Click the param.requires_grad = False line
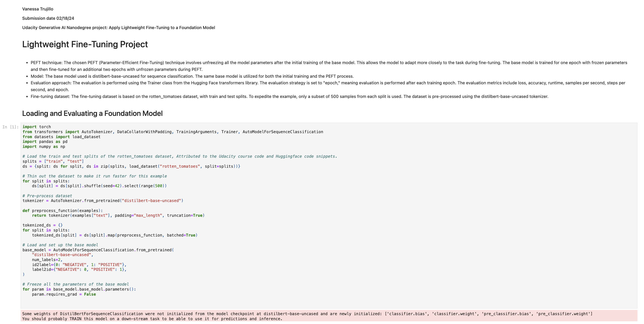Screen dimensions: 644x324 click(64, 294)
